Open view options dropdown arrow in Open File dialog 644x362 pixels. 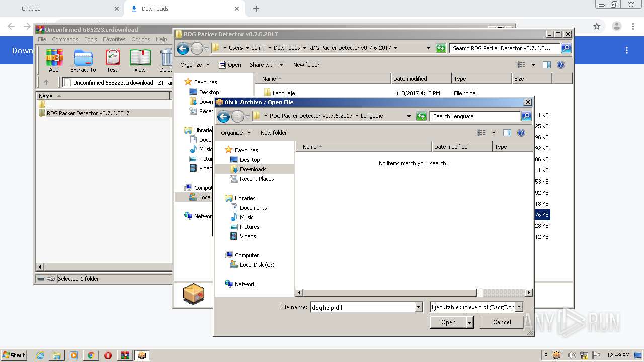point(494,133)
